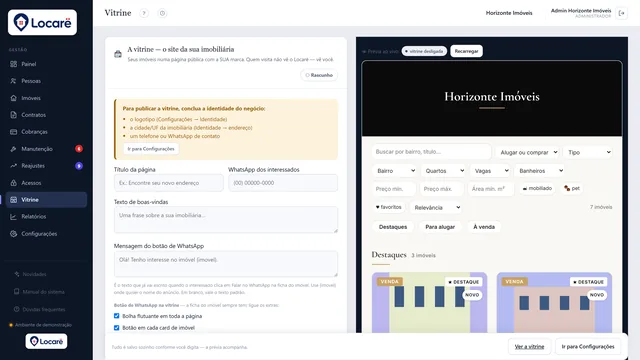Click the Recarregar preview button
This screenshot has height=360, width=640.
tap(467, 51)
